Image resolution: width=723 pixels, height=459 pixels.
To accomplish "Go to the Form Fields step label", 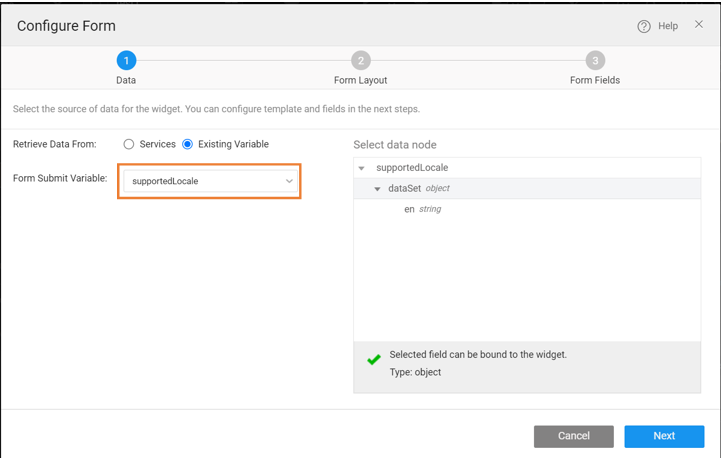I will 595,80.
